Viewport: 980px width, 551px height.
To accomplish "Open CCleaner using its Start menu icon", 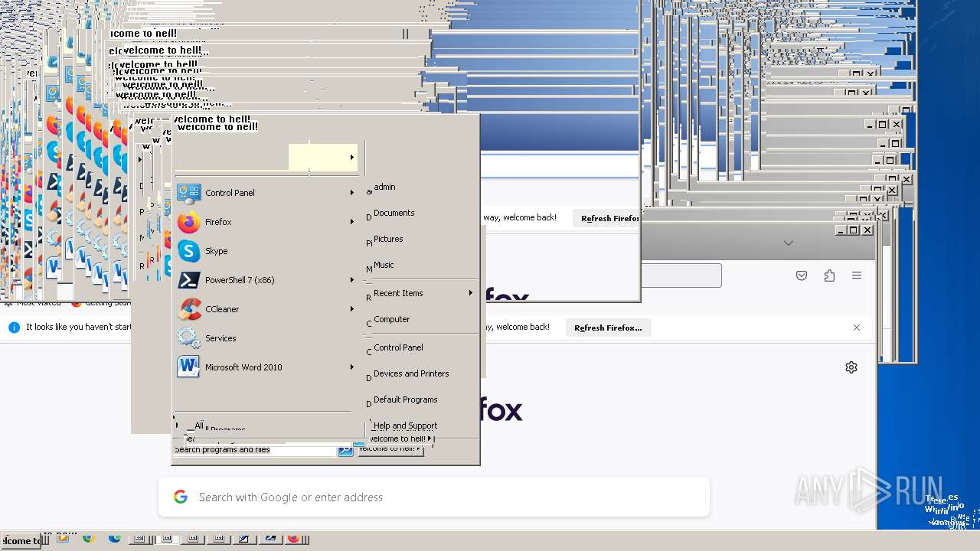I will (189, 309).
